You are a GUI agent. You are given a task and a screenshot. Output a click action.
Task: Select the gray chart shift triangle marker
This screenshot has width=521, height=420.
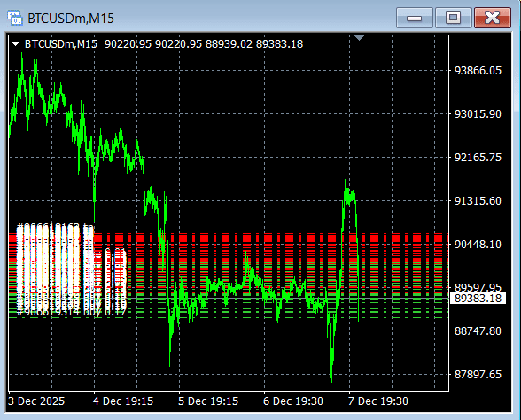pyautogui.click(x=359, y=37)
